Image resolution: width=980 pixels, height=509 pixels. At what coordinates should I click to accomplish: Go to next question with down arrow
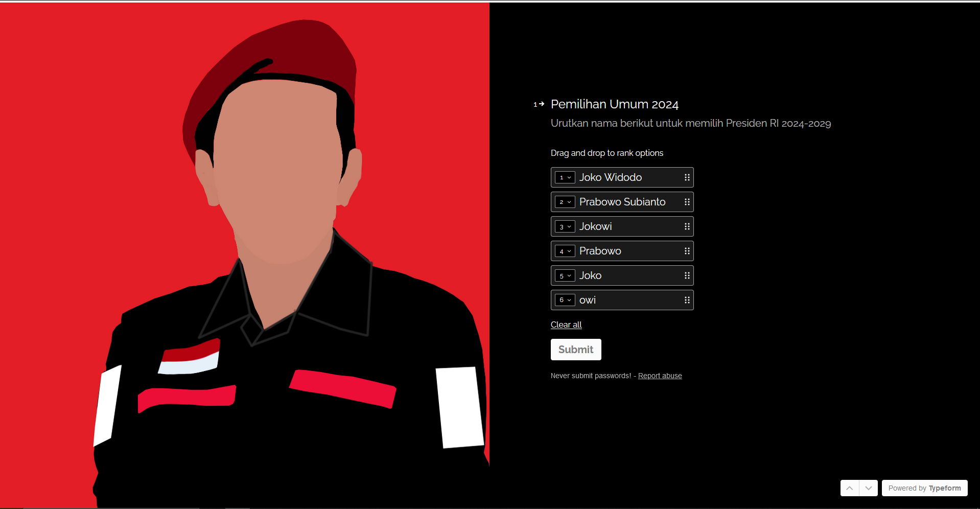[x=869, y=488]
